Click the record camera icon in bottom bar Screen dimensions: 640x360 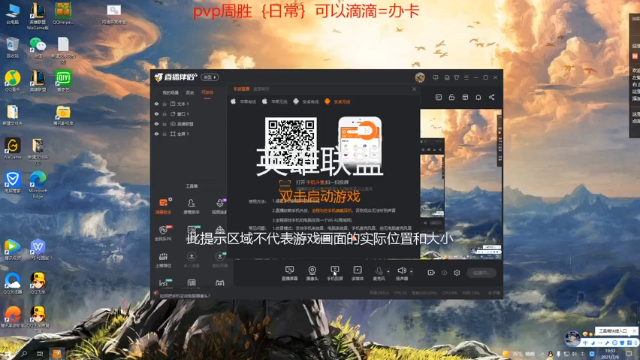[x=431, y=273]
